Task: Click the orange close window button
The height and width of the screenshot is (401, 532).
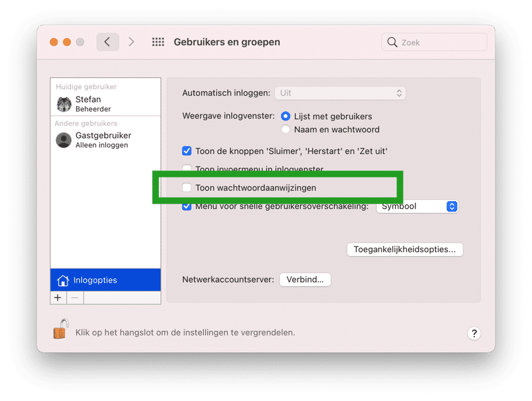Action: point(54,42)
